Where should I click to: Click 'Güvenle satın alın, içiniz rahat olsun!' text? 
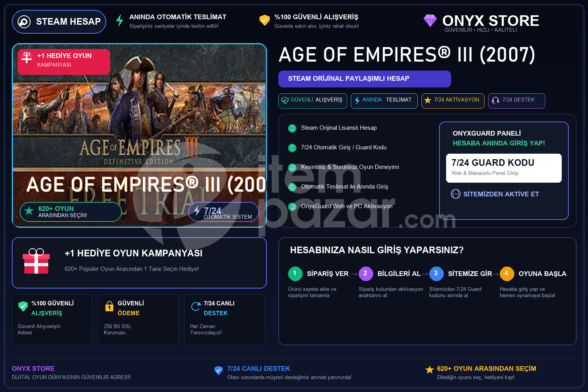coord(316,26)
